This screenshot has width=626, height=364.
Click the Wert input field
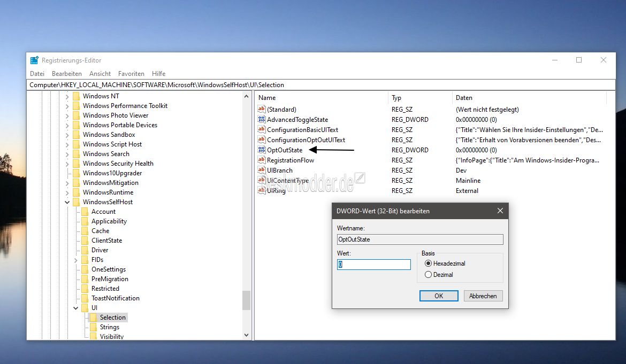pos(373,265)
